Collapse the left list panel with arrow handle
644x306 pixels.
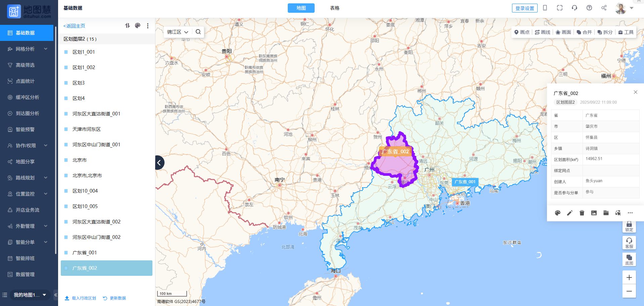[159, 163]
